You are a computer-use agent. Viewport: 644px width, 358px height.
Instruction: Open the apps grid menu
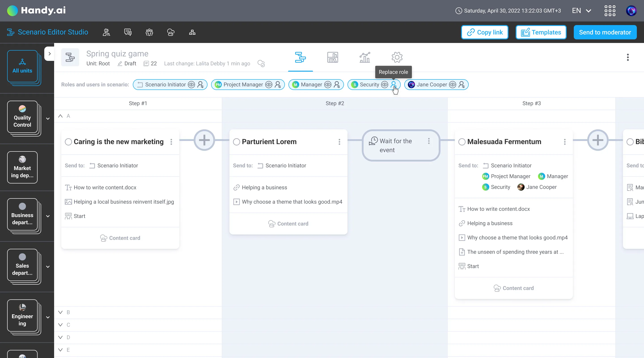pos(610,11)
